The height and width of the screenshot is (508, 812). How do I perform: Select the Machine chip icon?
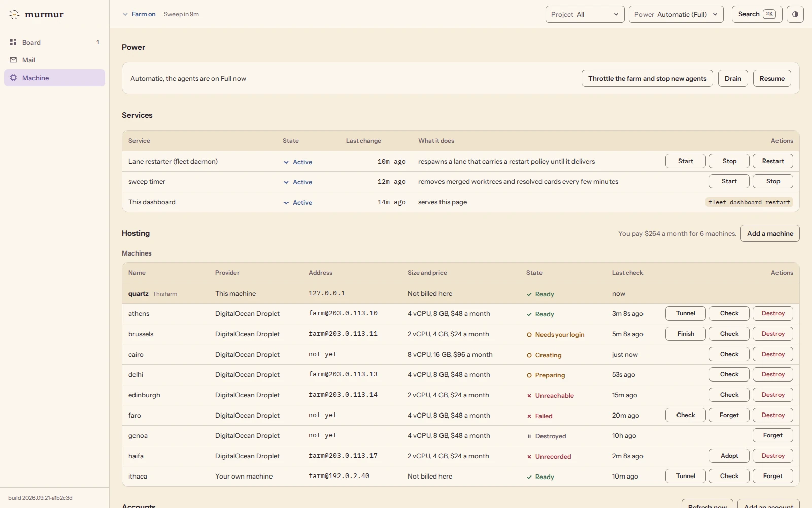click(13, 78)
